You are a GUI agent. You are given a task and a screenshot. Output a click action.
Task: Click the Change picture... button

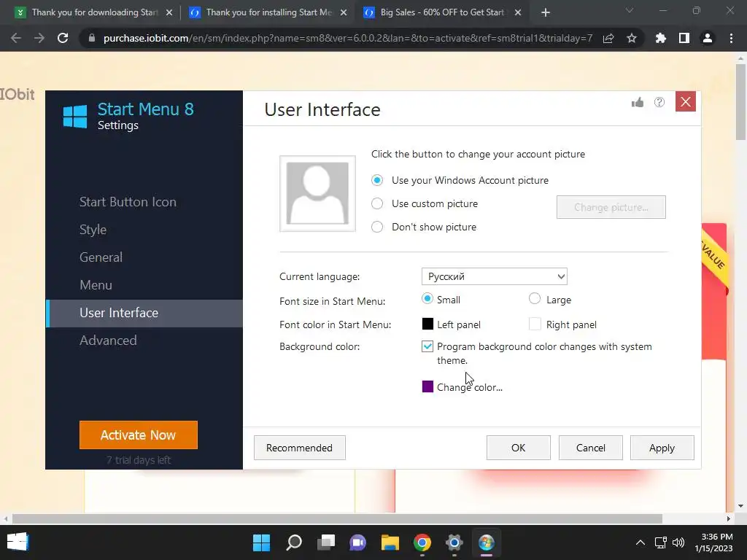point(611,207)
